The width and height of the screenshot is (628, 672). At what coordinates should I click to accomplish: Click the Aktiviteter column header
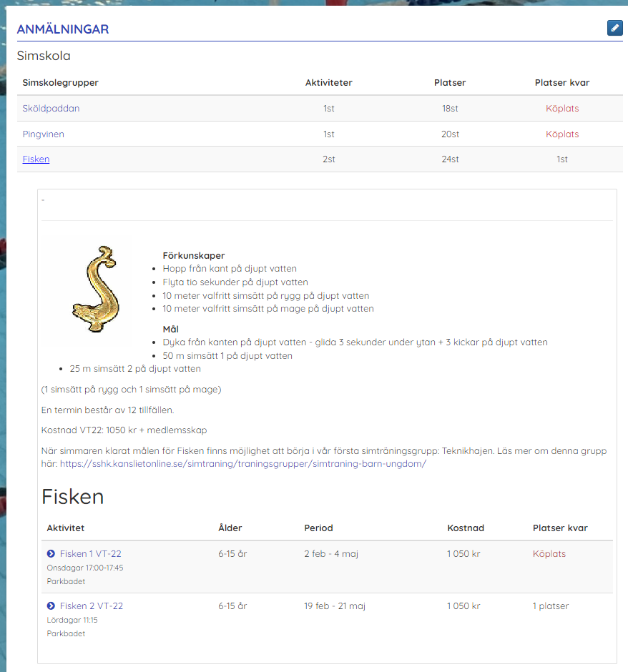coord(329,83)
